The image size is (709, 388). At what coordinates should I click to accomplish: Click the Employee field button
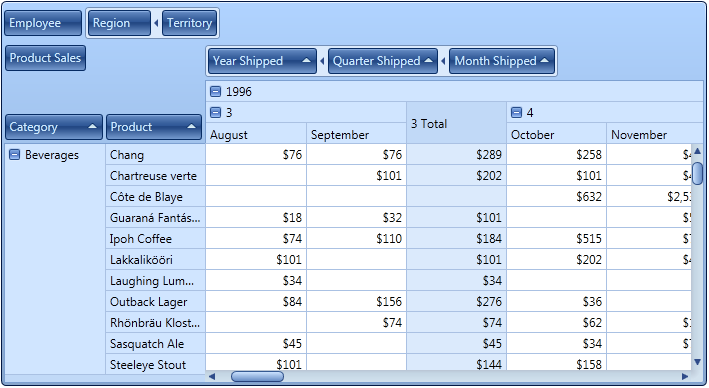coord(43,23)
